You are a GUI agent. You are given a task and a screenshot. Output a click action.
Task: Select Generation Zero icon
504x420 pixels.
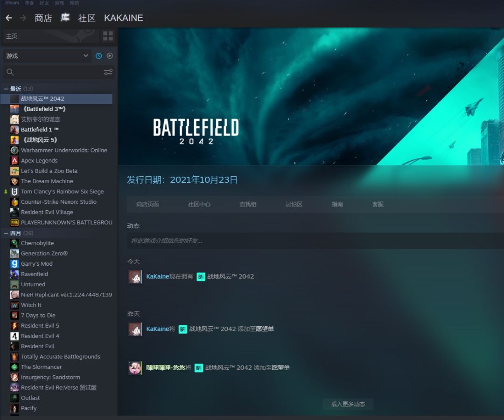14,253
